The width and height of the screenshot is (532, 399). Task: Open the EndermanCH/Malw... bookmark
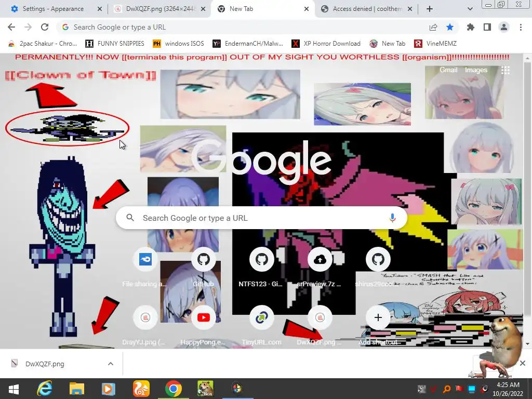[x=248, y=44]
